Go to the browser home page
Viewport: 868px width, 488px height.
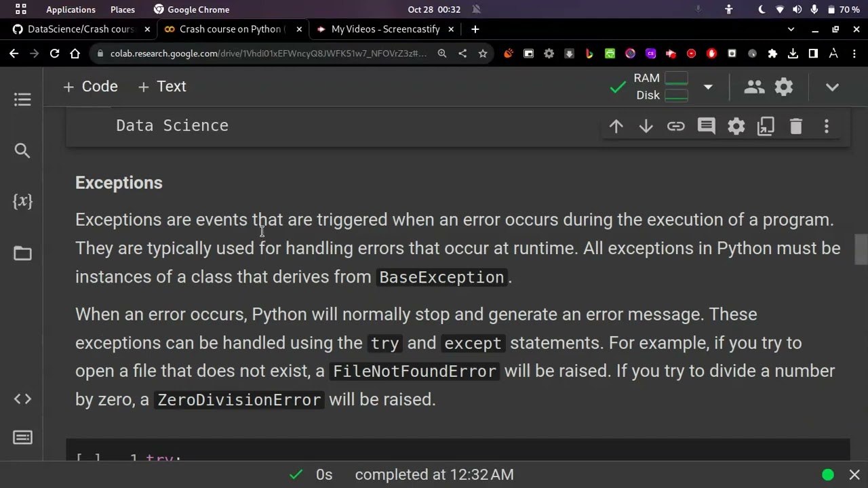coord(75,54)
